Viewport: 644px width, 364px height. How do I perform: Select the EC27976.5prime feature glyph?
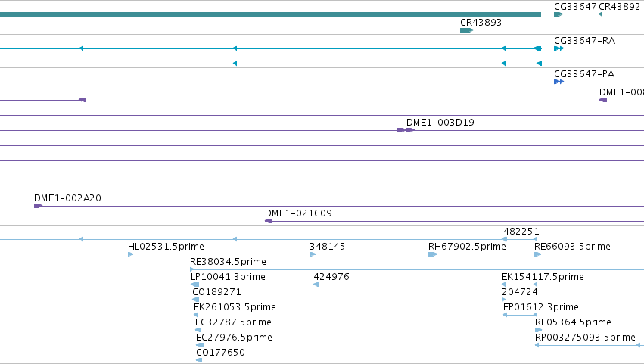click(200, 345)
